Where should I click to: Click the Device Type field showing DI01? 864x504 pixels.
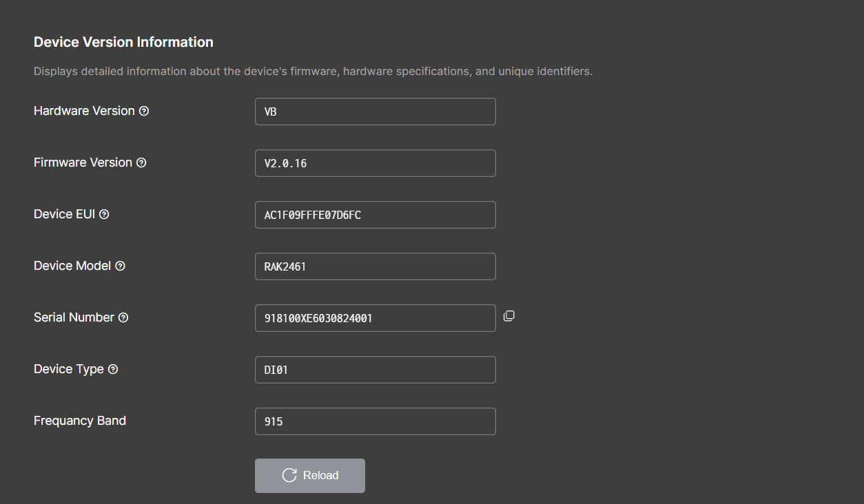(375, 369)
